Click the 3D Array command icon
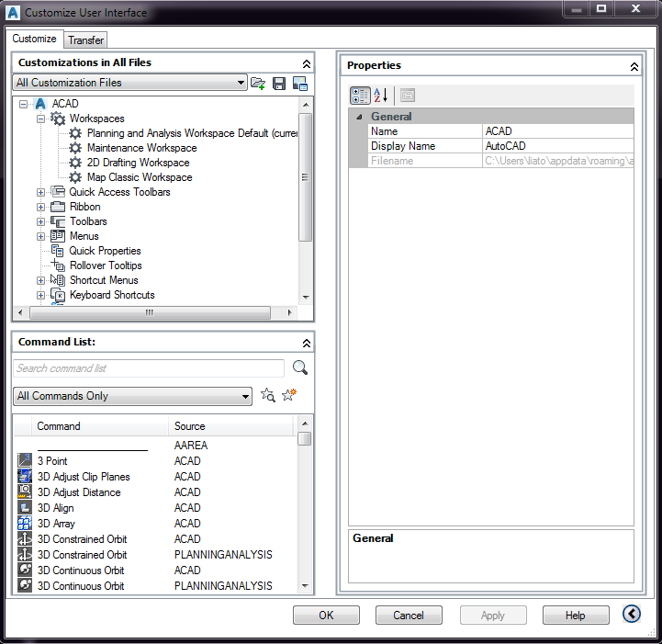The image size is (662, 644). click(25, 523)
